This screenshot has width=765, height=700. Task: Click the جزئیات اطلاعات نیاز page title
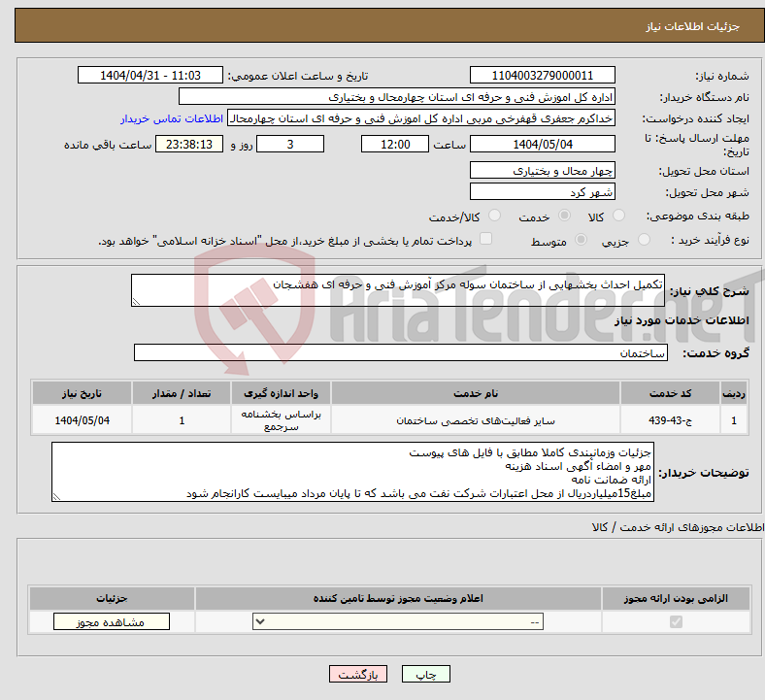pyautogui.click(x=693, y=26)
